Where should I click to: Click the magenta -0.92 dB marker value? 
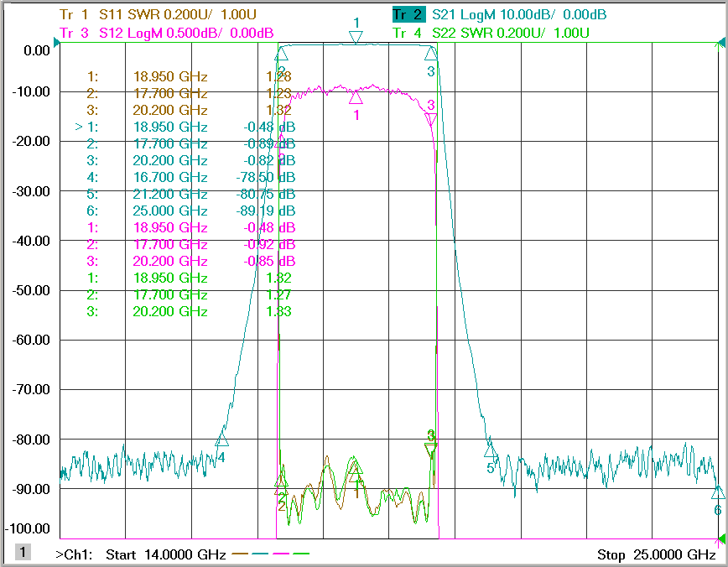click(269, 244)
